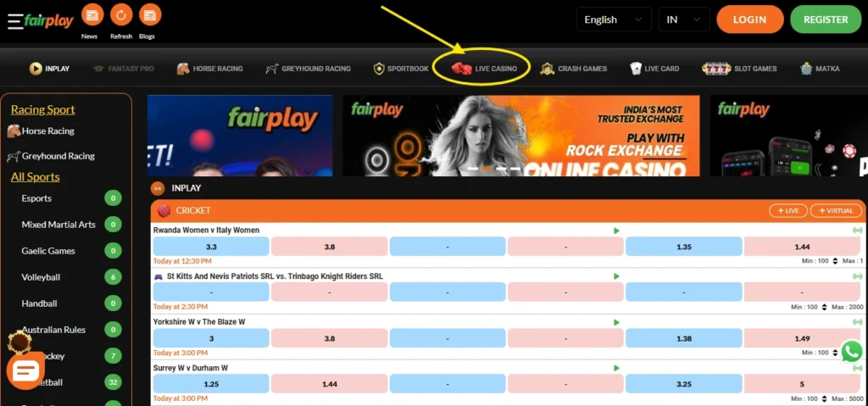The image size is (868, 406).
Task: Open the IN country dropdown
Action: pos(684,19)
